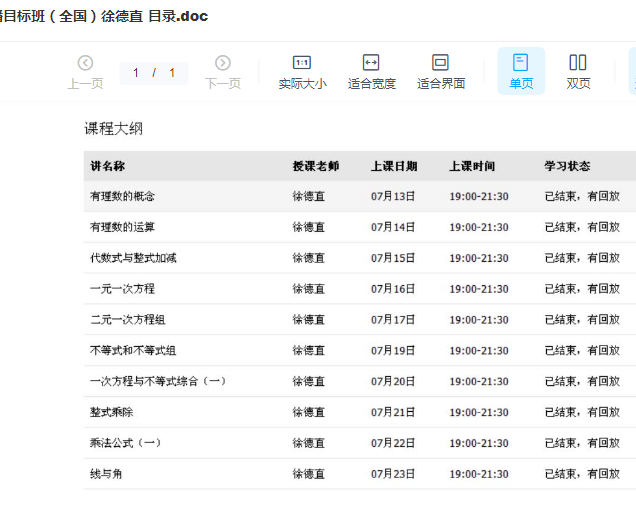The image size is (636, 522).
Task: Click the current page number field
Action: 137,73
